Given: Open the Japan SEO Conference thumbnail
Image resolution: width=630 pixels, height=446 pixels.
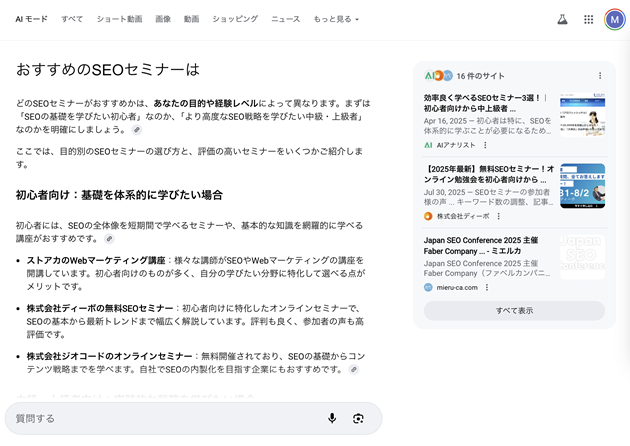Looking at the screenshot, I should click(x=583, y=257).
